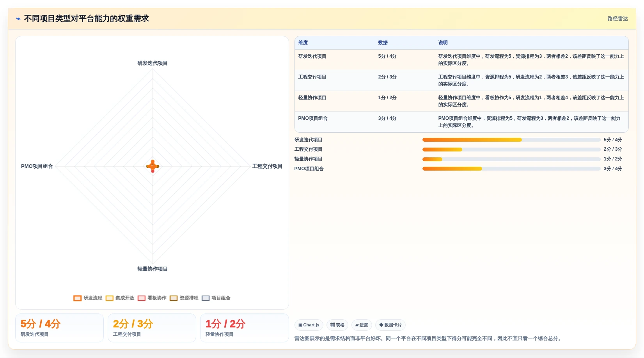
Task: Click the 表格 tag chip
Action: [337, 325]
